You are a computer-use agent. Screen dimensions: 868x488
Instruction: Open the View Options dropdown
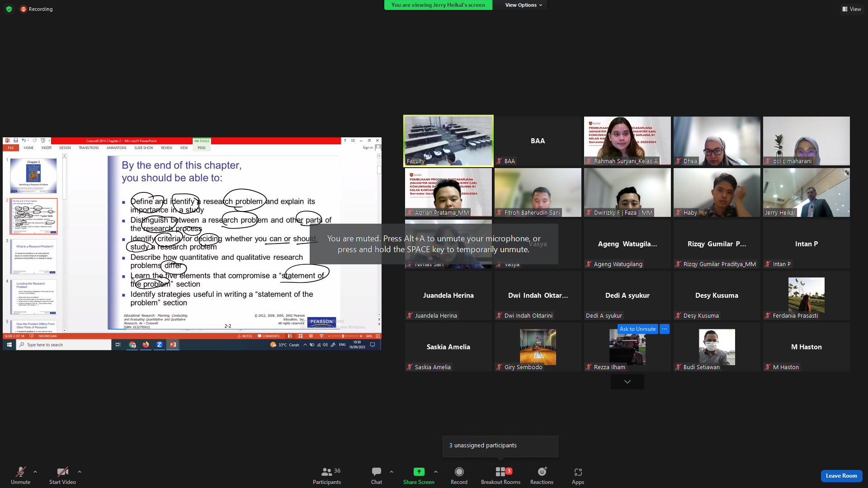point(524,5)
